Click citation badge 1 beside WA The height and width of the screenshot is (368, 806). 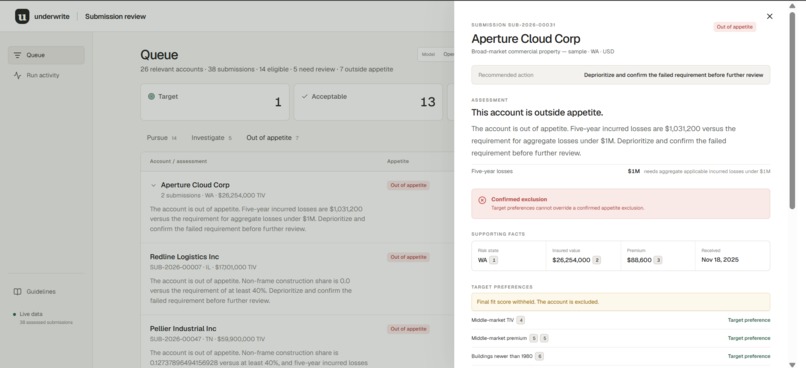(x=493, y=260)
